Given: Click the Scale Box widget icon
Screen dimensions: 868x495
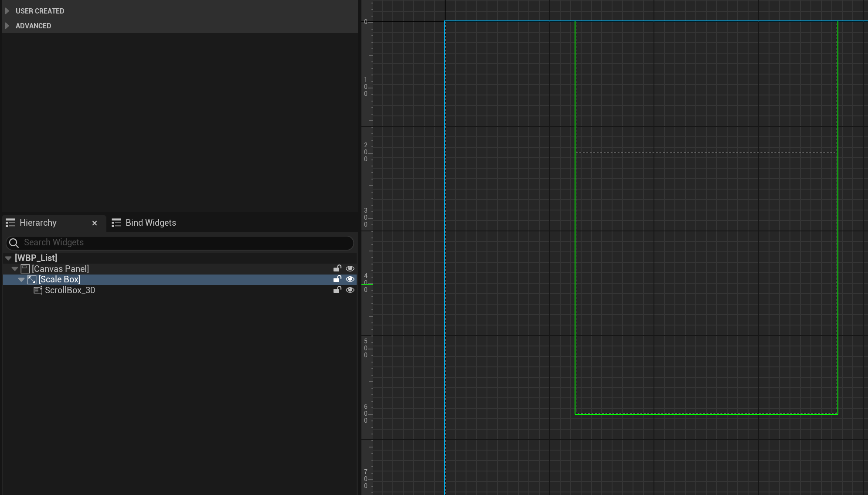Looking at the screenshot, I should (x=32, y=280).
